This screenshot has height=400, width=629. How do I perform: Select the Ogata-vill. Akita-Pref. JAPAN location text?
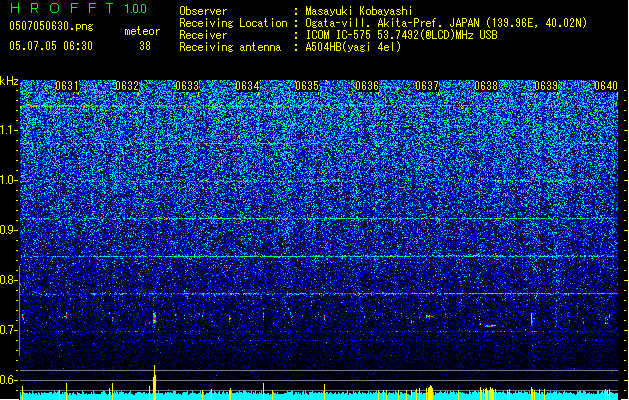tap(446, 23)
